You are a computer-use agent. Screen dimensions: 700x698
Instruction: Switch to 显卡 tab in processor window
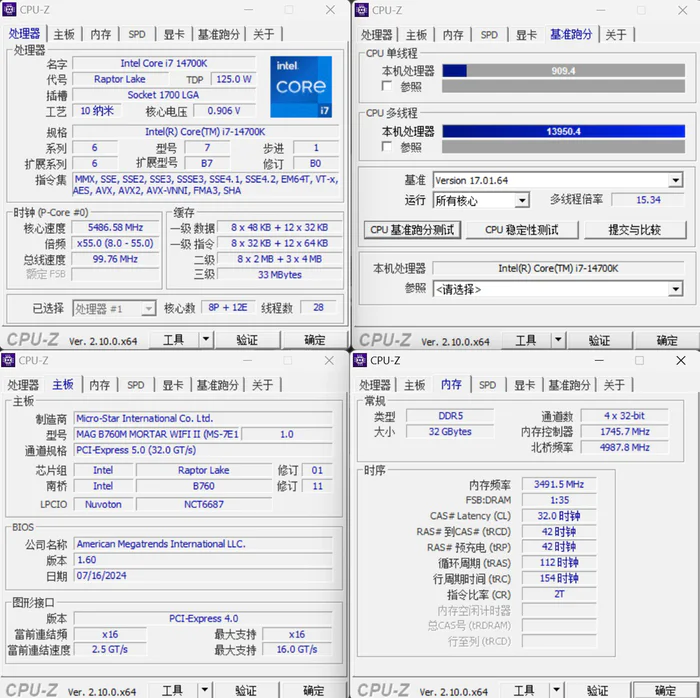pos(174,34)
